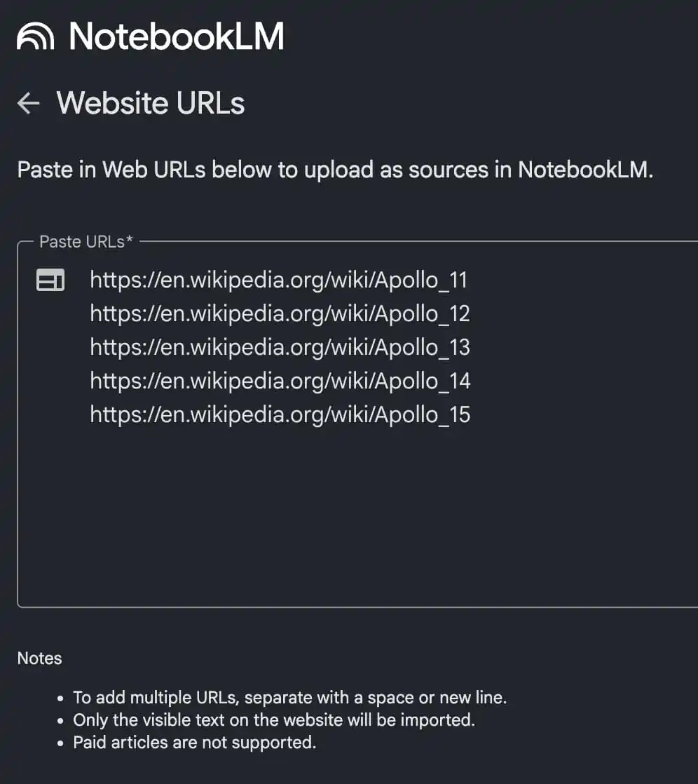
Task: Click the Apollo_12 Wikipedia URL line
Action: (x=280, y=313)
